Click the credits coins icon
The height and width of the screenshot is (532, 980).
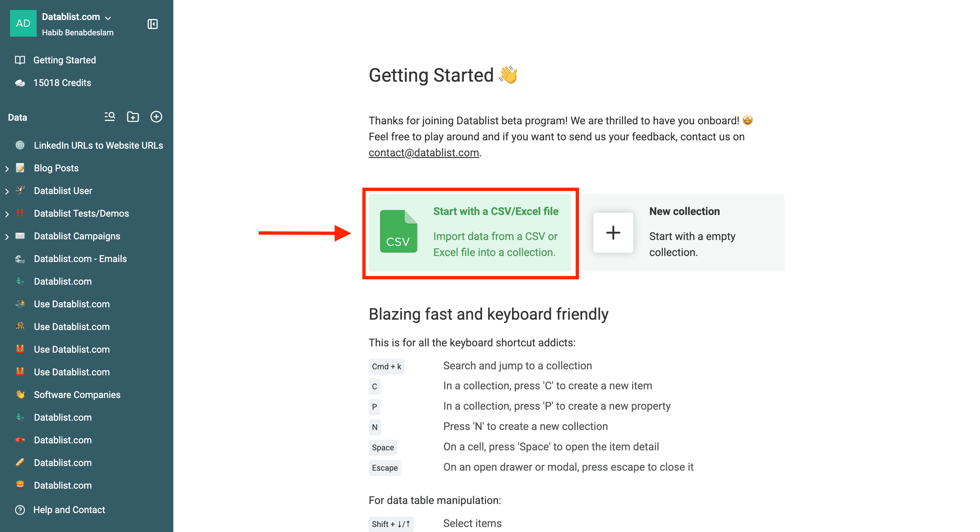click(20, 83)
